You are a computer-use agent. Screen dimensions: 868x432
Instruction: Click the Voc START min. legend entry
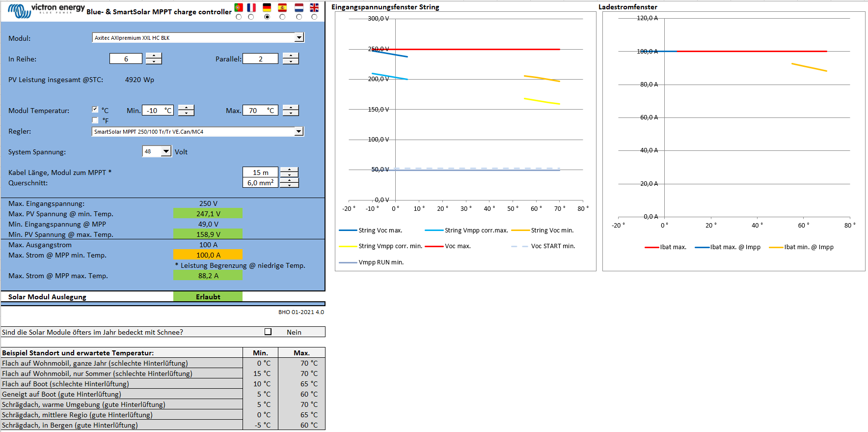click(543, 246)
